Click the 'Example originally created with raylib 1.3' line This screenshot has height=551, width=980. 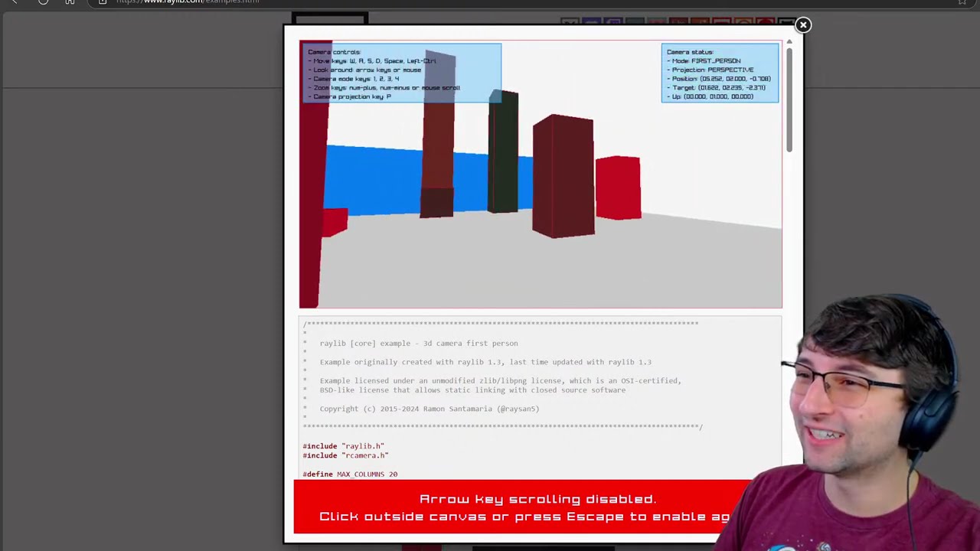pos(485,362)
